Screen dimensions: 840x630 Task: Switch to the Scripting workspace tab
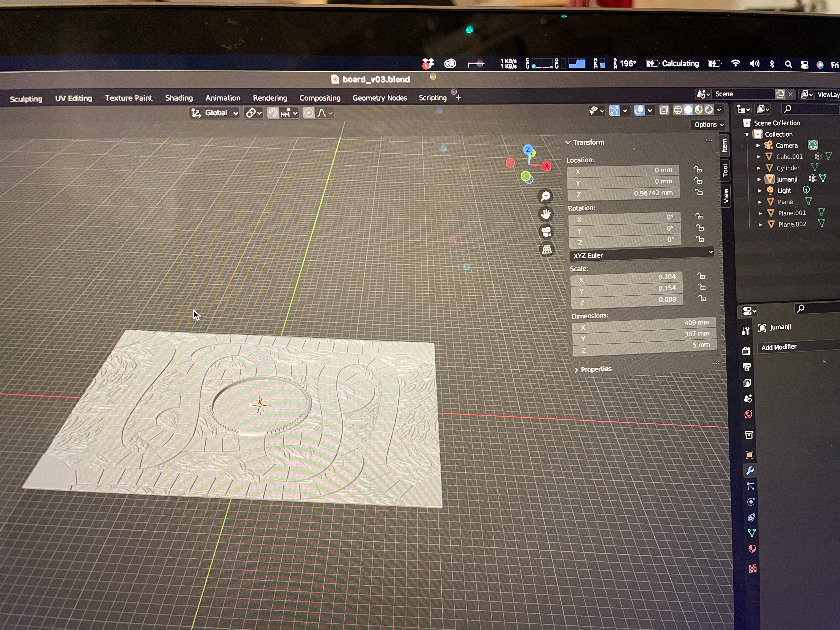(x=432, y=97)
